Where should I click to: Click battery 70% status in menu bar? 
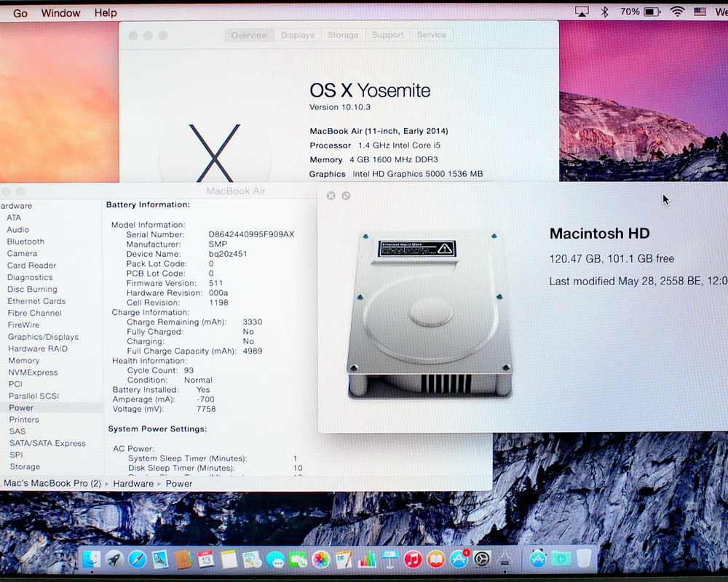(640, 12)
